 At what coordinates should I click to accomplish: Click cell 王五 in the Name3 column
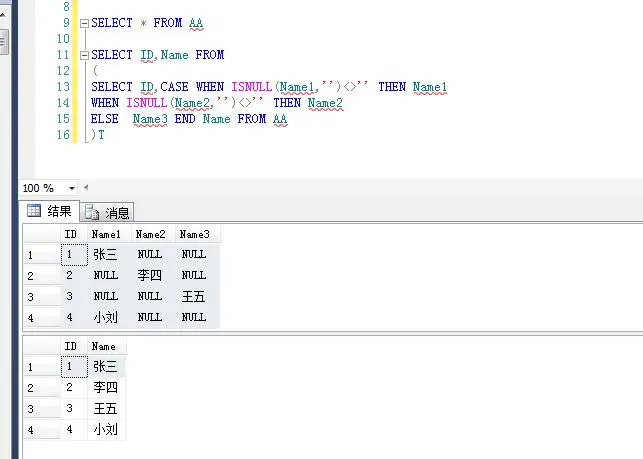tap(198, 296)
